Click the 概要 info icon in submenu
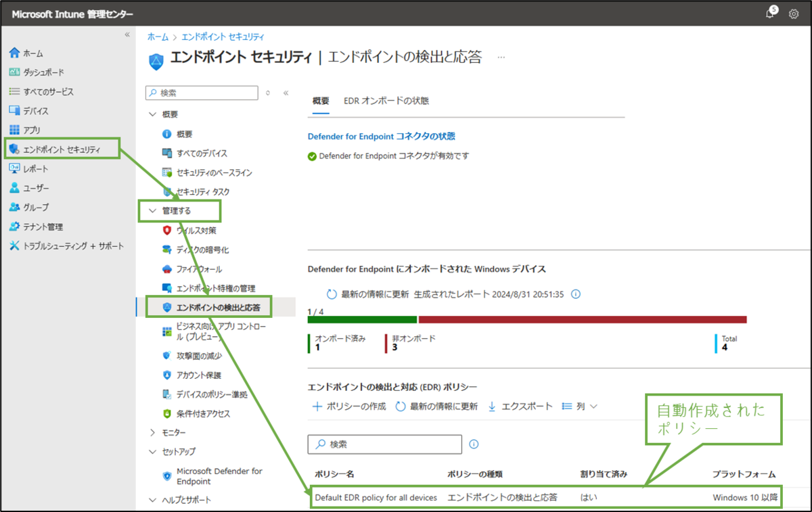 tap(167, 134)
